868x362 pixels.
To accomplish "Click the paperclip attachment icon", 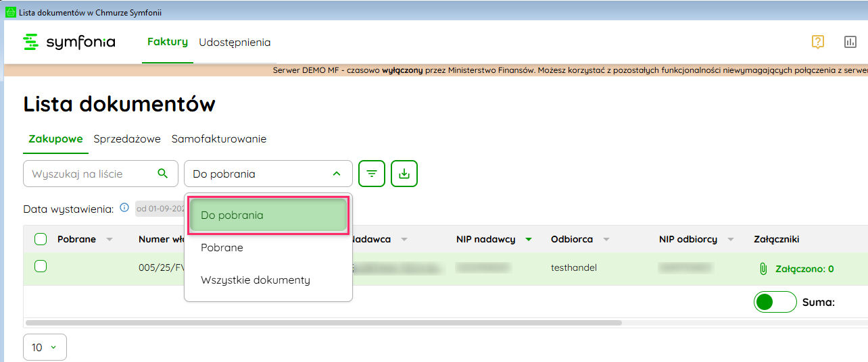I will click(763, 269).
